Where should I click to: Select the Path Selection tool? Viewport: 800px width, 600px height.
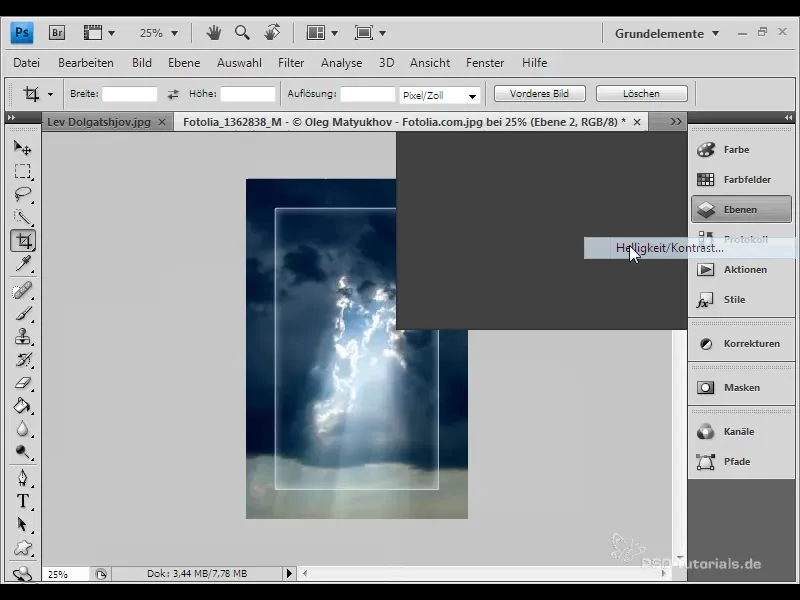22,524
